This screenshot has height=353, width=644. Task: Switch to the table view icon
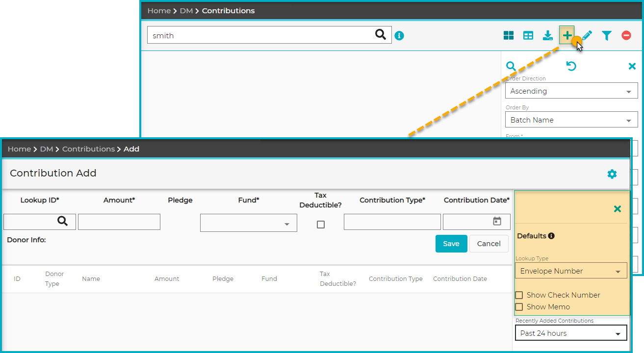[528, 35]
